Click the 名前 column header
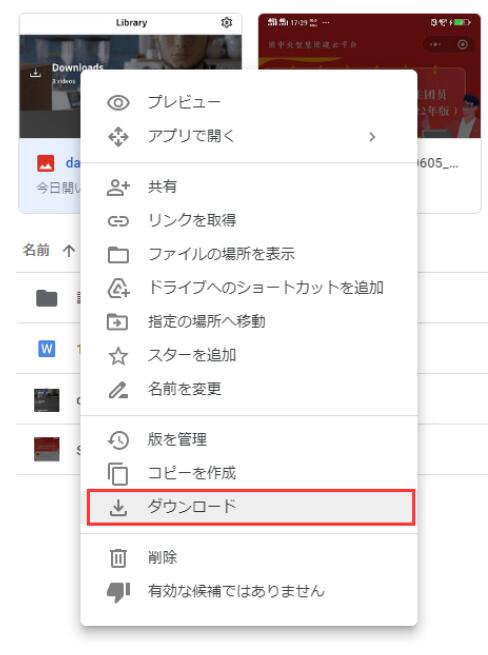The height and width of the screenshot is (655, 488). pos(36,250)
